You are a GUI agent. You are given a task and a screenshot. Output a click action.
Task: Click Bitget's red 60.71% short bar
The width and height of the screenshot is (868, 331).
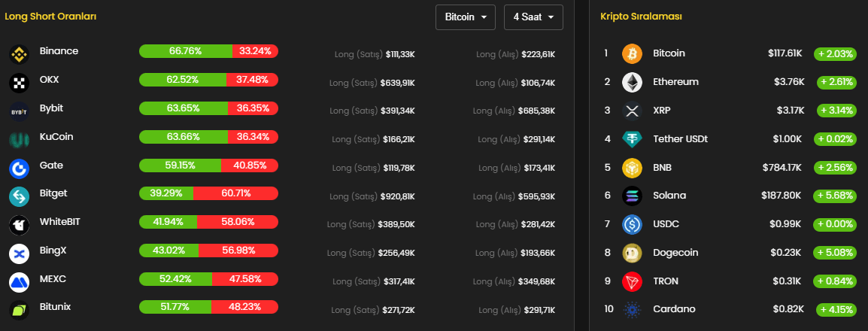[x=235, y=193]
